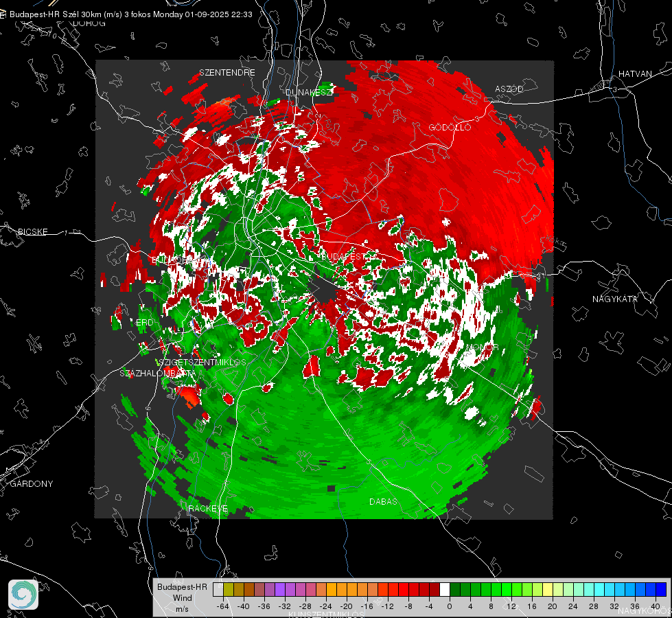Click the -64 value on the wind scale
Viewport: 672px width, 618px height.
223,606
